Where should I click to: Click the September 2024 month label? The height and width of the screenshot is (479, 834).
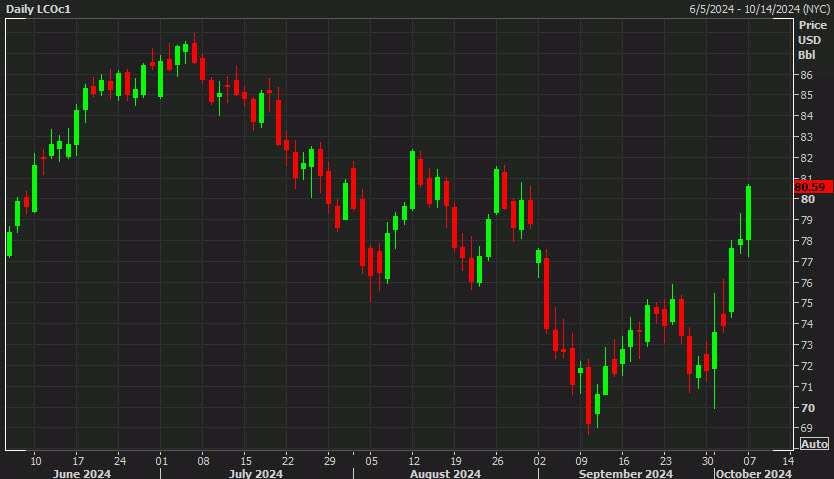click(626, 474)
